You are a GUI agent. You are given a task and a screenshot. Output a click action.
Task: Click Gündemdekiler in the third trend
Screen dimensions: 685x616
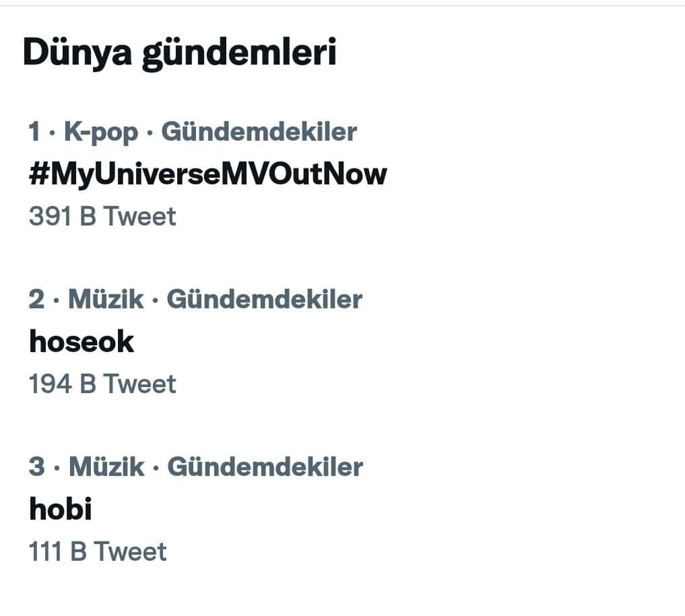pos(265,467)
